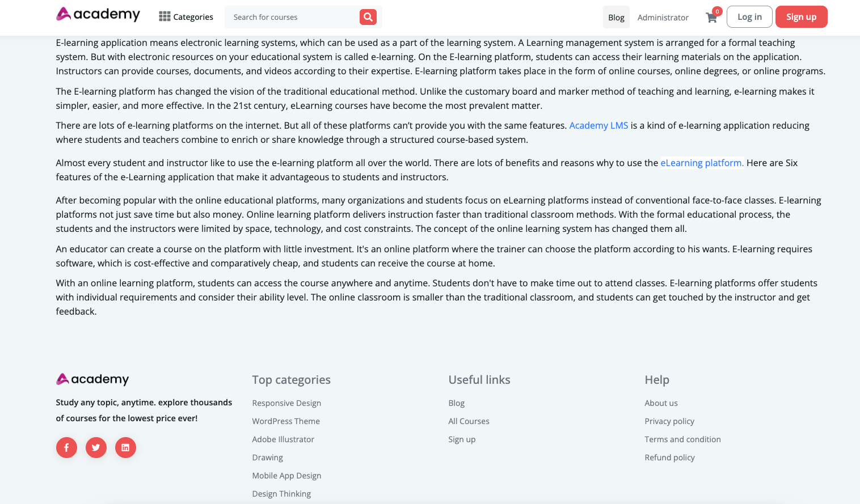Screen dimensions: 860x504
Task: Open the LinkedIn social icon in footer
Action: coord(125,447)
